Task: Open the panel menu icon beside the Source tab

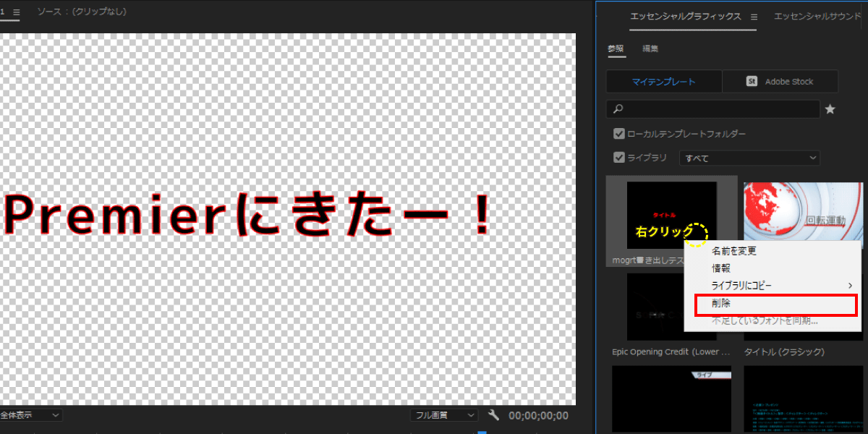Action: [16, 12]
